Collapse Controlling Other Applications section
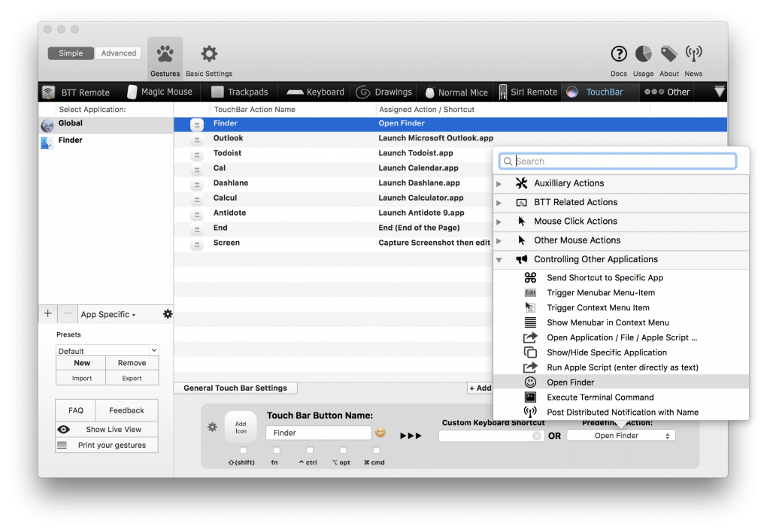The width and height of the screenshot is (770, 532). (x=499, y=259)
